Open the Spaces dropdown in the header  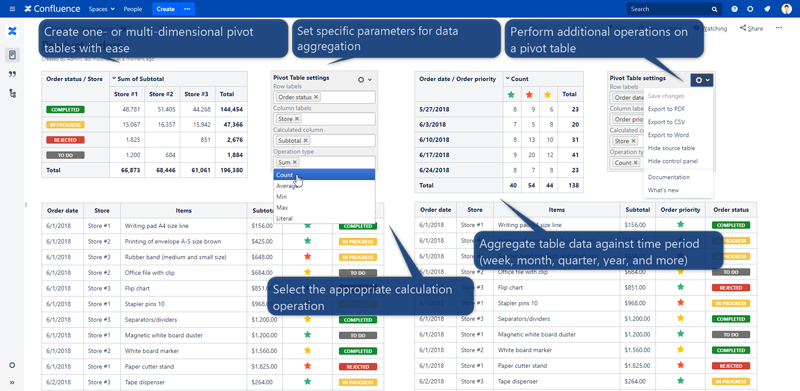tap(102, 9)
